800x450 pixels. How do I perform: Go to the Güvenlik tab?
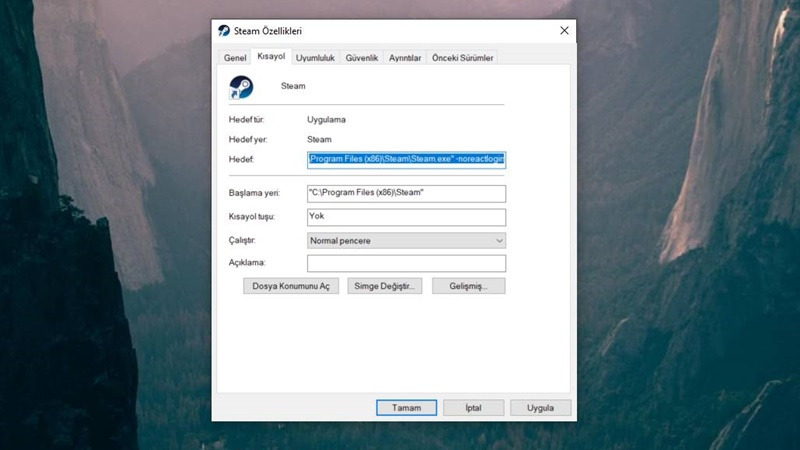tap(361, 59)
